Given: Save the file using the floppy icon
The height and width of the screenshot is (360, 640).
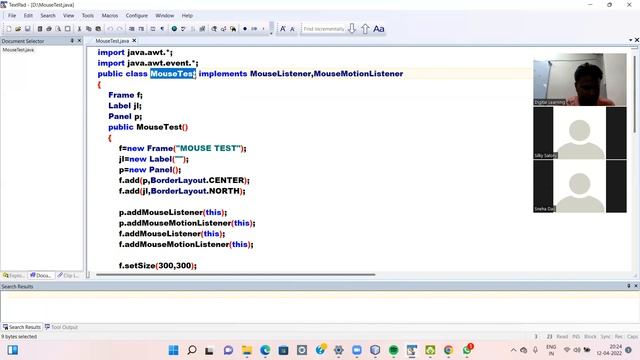Looking at the screenshot, I should [28, 29].
